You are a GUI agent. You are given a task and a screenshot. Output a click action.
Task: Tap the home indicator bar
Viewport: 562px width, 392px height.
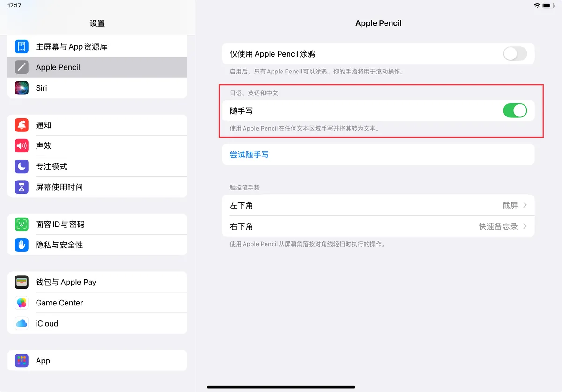click(281, 387)
